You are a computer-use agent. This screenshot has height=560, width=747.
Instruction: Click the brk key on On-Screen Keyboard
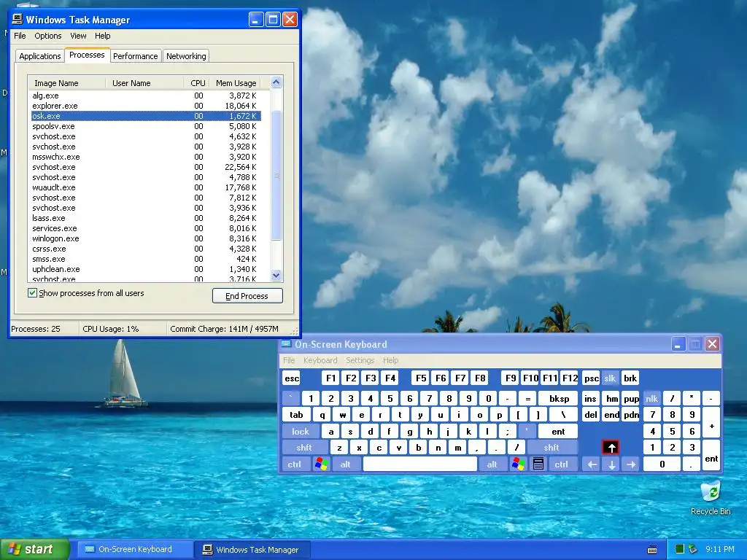click(x=630, y=378)
